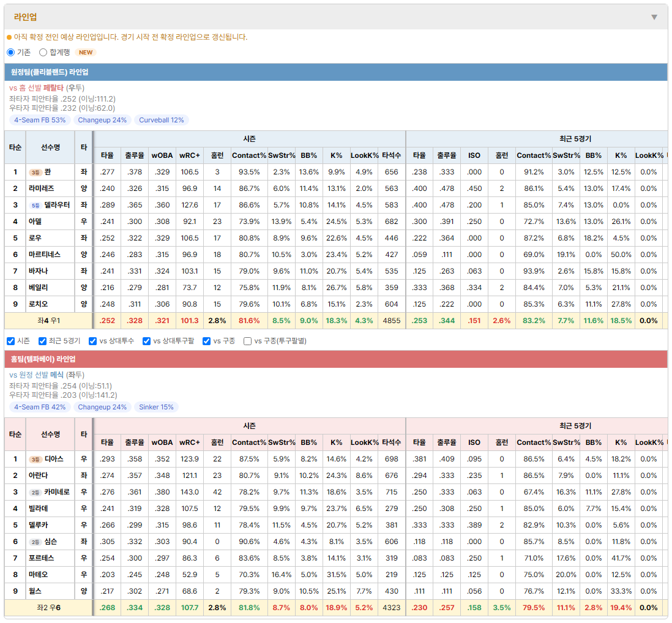Screen dimensions: 672x623
Task: Select the 기존 radio button
Action: point(11,52)
